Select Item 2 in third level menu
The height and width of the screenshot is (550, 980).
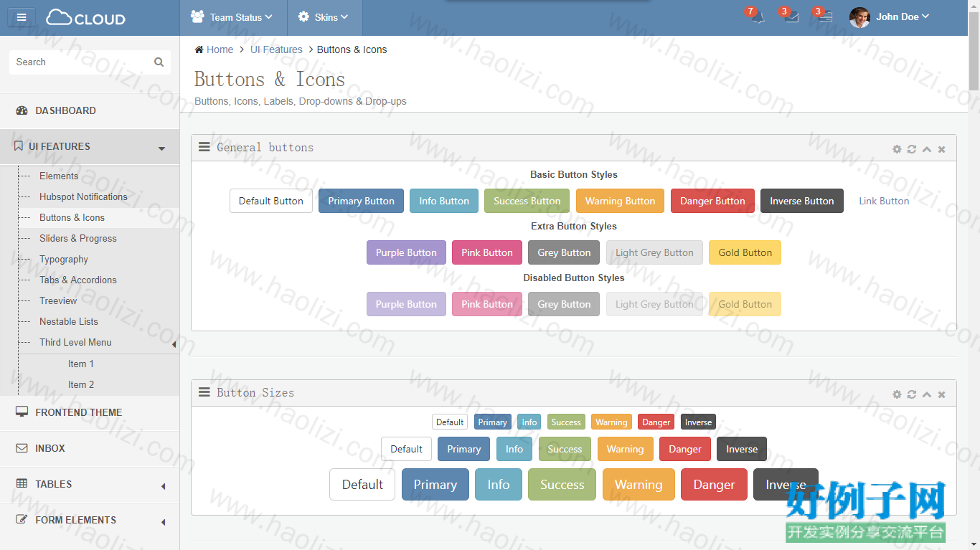(x=81, y=384)
